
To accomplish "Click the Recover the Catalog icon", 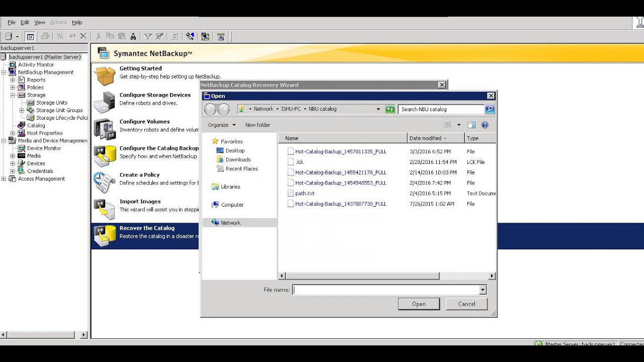I will pyautogui.click(x=105, y=236).
